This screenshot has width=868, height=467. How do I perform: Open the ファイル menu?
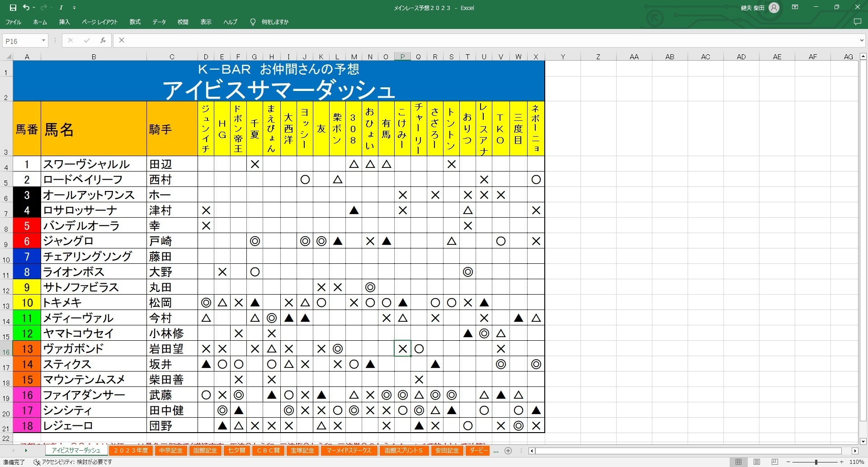pyautogui.click(x=14, y=22)
